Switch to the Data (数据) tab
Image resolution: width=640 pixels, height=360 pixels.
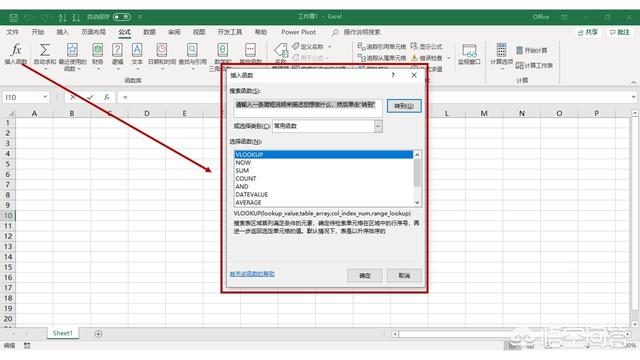(149, 32)
